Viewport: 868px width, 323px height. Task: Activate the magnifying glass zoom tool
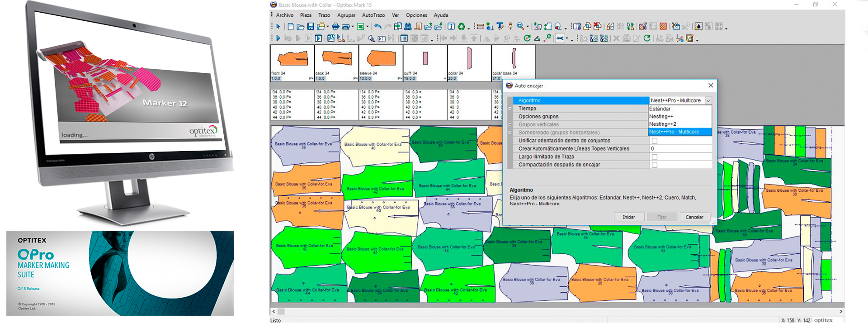pos(521,27)
